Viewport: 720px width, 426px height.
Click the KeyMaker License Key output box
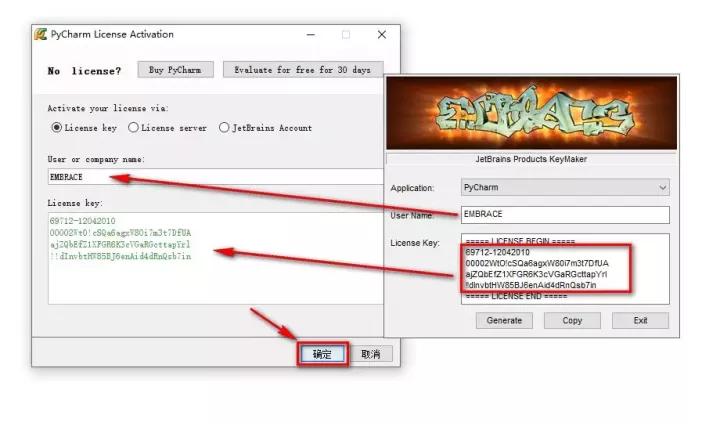[x=565, y=267]
